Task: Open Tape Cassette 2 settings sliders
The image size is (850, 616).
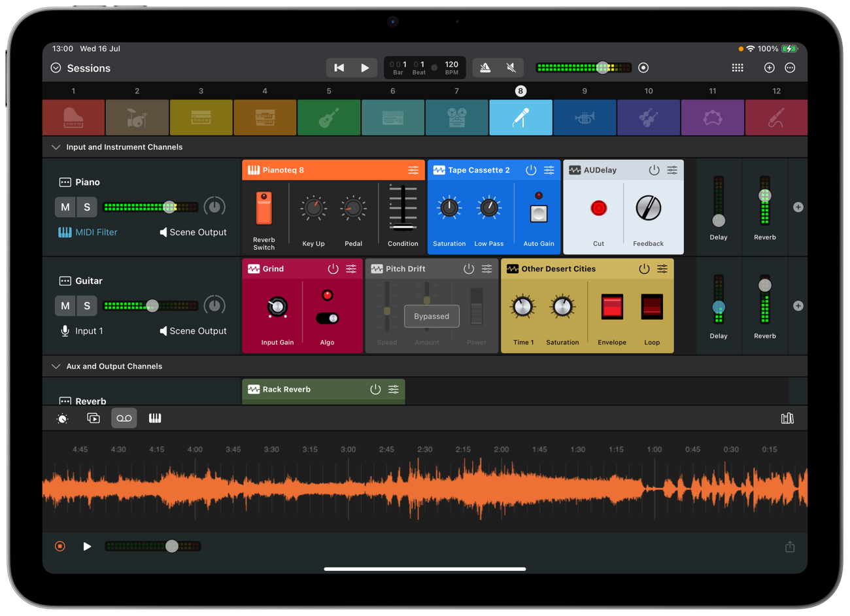Action: coord(549,170)
